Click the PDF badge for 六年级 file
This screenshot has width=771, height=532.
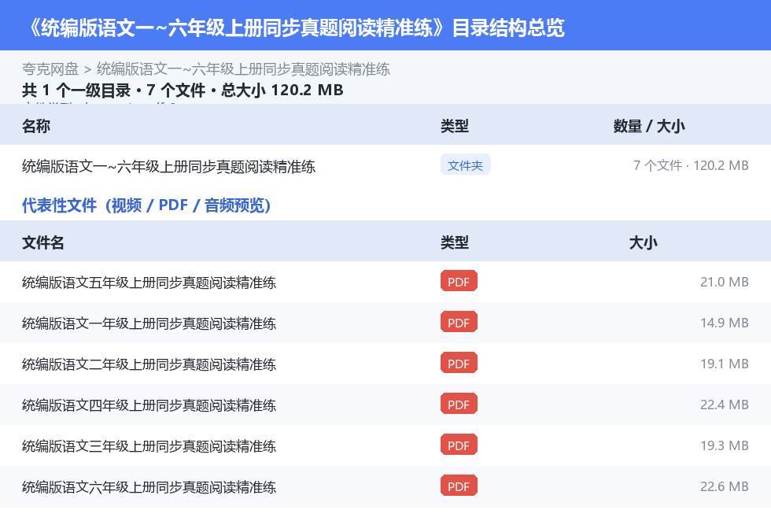click(458, 486)
